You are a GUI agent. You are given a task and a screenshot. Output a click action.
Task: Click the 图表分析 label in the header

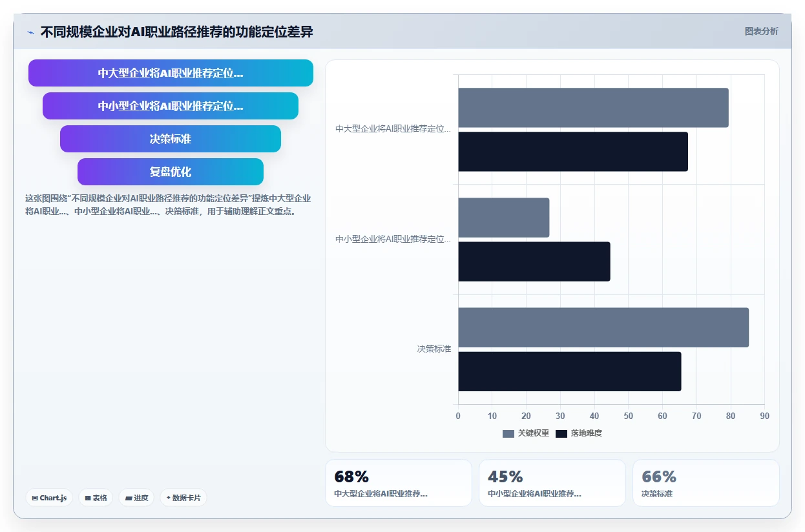pyautogui.click(x=761, y=31)
